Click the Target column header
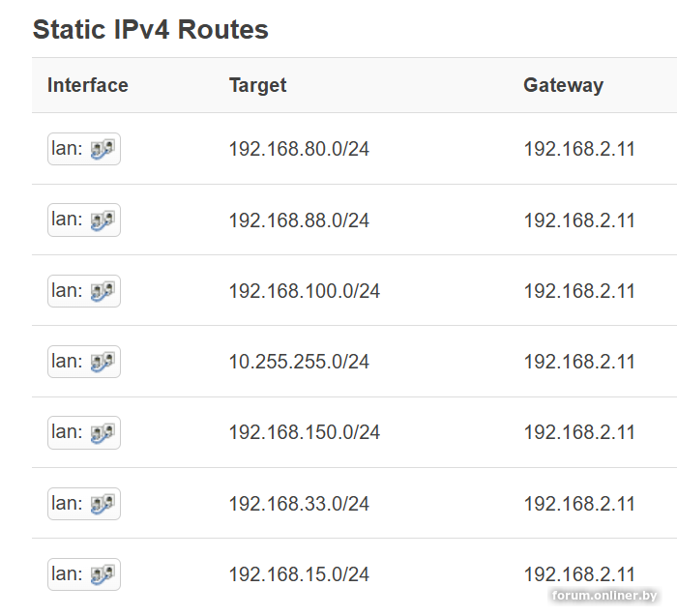 tap(257, 85)
